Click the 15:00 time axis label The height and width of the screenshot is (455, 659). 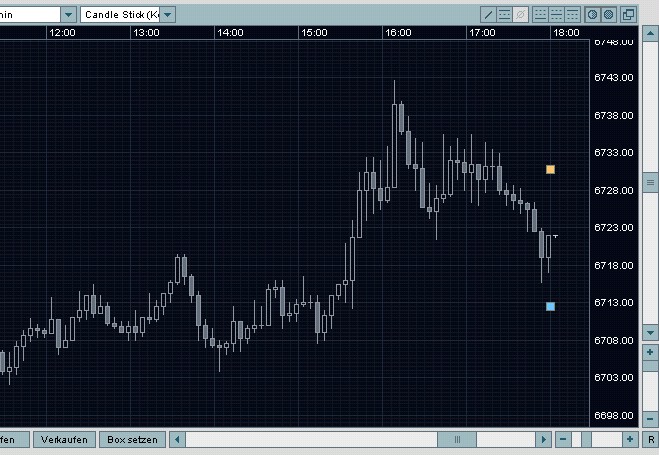(314, 33)
